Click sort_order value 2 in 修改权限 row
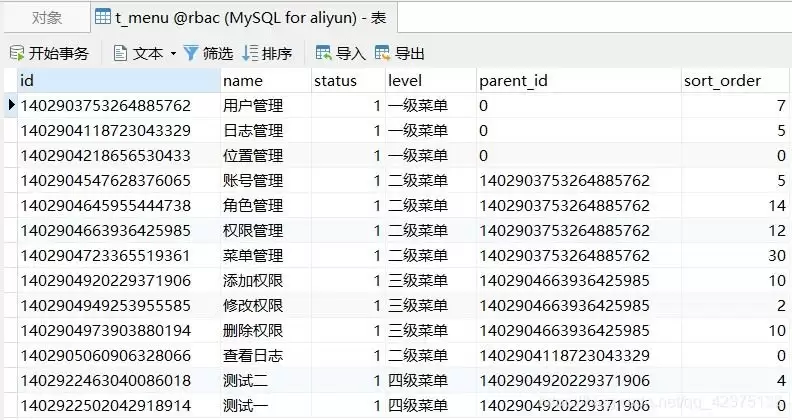Viewport: 792px width, 420px height. pos(781,305)
